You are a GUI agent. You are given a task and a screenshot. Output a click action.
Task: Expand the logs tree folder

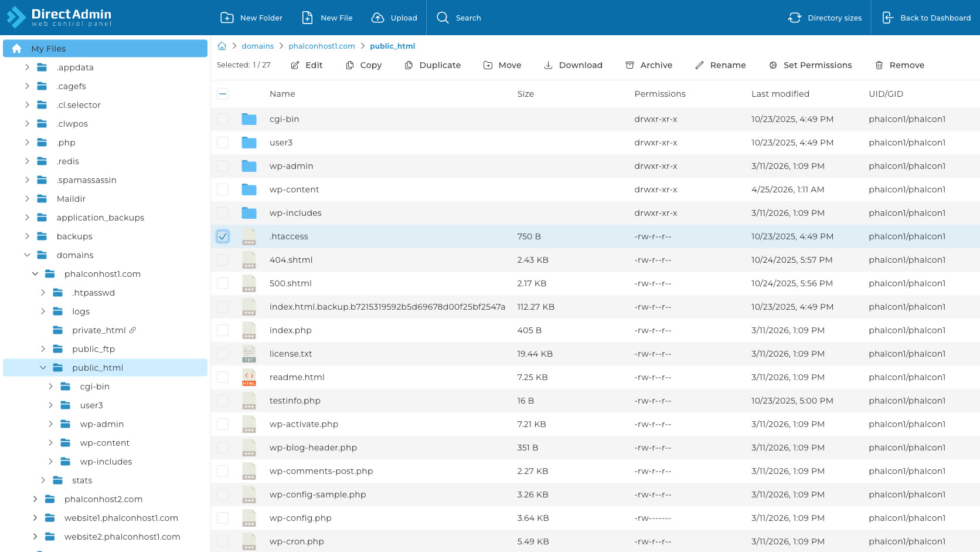pyautogui.click(x=43, y=311)
